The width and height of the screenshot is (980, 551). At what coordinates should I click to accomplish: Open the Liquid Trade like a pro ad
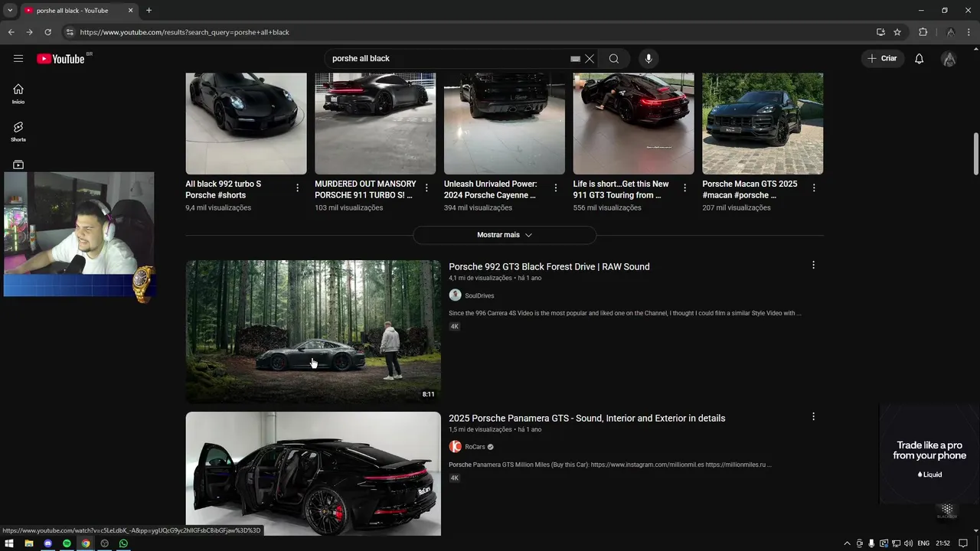tap(929, 455)
